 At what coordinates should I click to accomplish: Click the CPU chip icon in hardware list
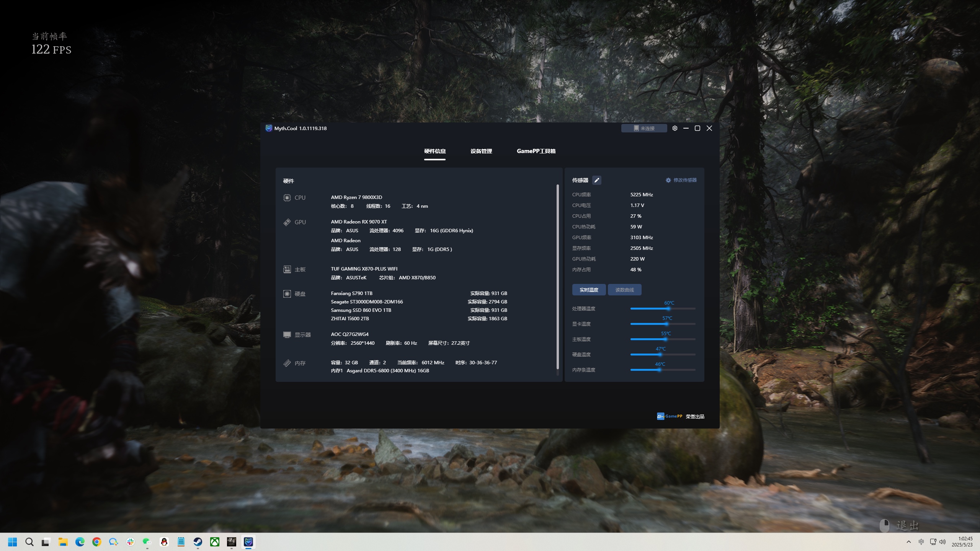[x=287, y=198]
